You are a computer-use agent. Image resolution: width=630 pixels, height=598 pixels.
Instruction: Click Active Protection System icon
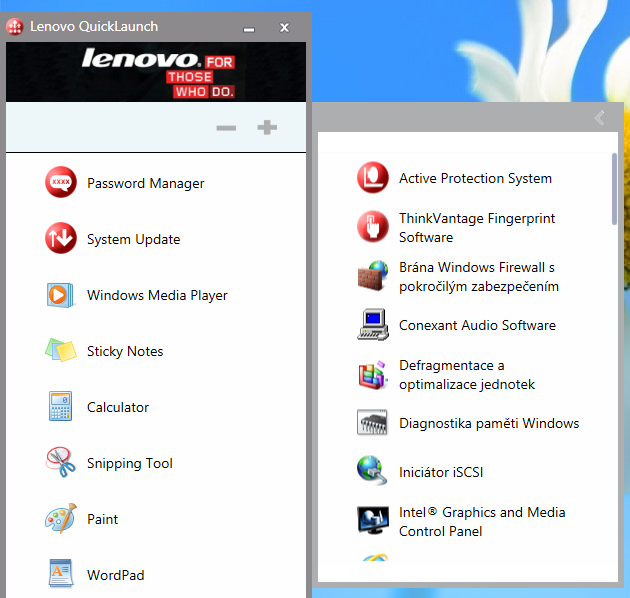click(373, 177)
